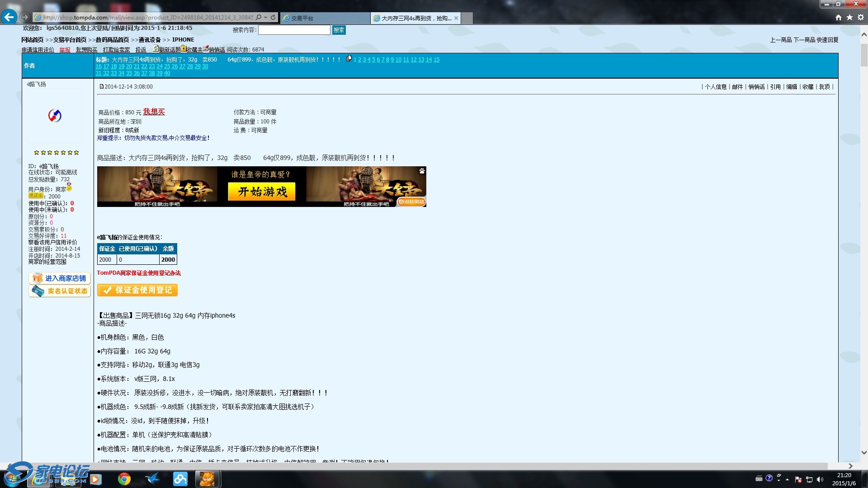Image resolution: width=868 pixels, height=488 pixels.
Task: Click the 搜索内容 search input field
Action: tap(294, 30)
